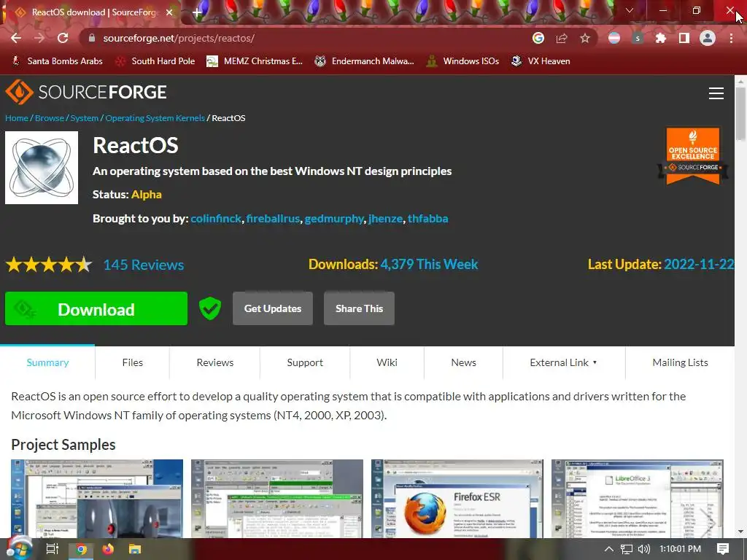Open Endermanch Malware bookmark

tap(365, 61)
